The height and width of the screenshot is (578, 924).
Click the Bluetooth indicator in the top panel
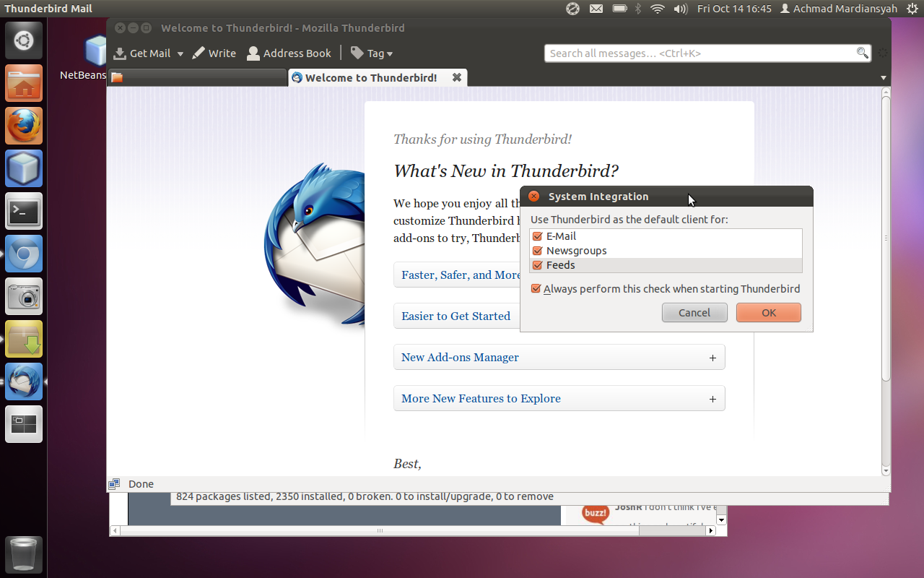pos(637,9)
